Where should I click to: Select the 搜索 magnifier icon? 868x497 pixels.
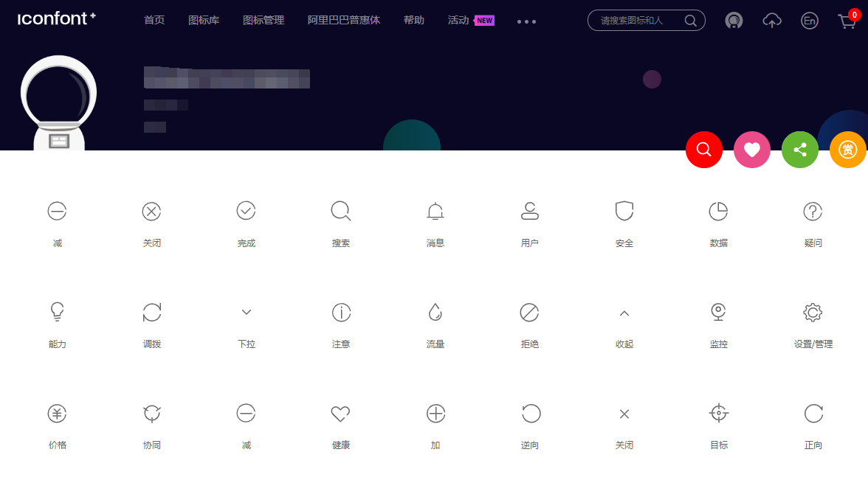340,211
